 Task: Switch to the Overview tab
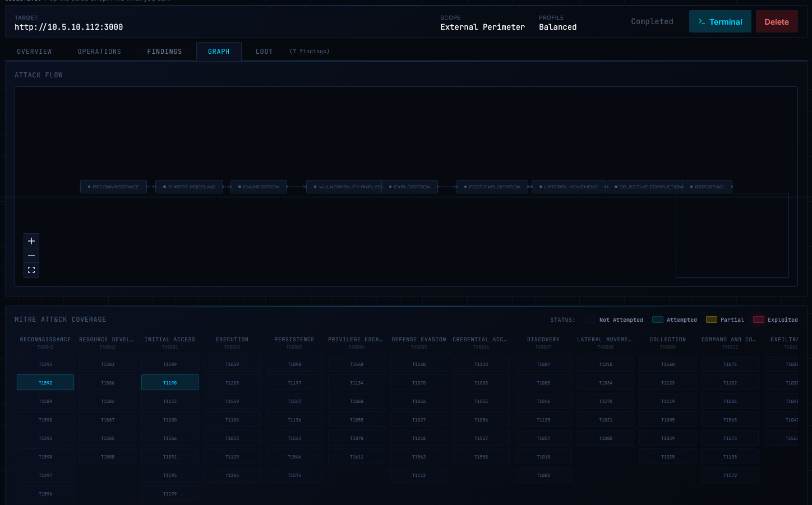coord(34,52)
